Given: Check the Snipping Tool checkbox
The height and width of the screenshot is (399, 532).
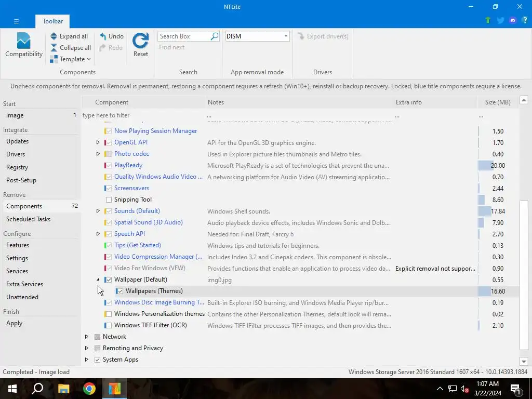Looking at the screenshot, I should 109,199.
